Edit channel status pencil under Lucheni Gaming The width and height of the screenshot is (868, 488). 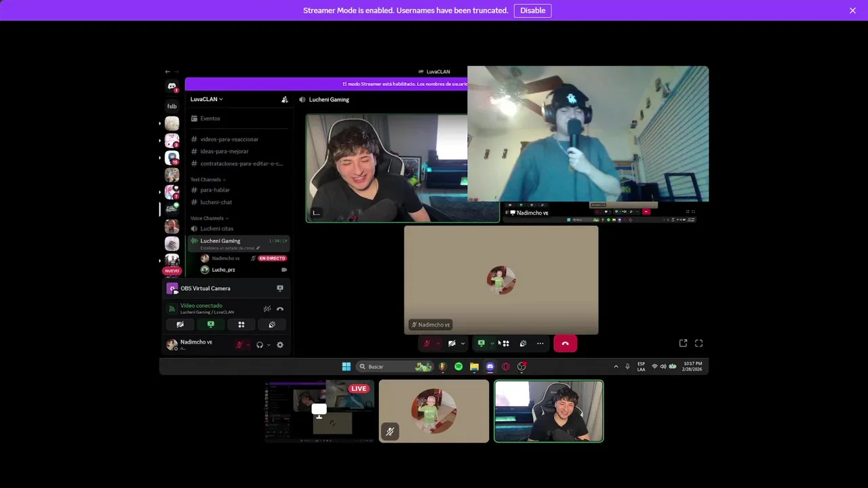[258, 248]
